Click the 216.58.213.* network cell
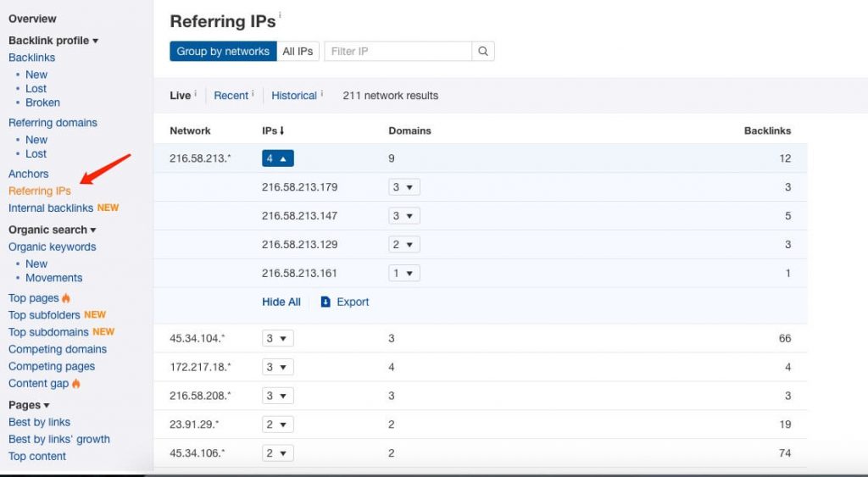 coord(200,158)
